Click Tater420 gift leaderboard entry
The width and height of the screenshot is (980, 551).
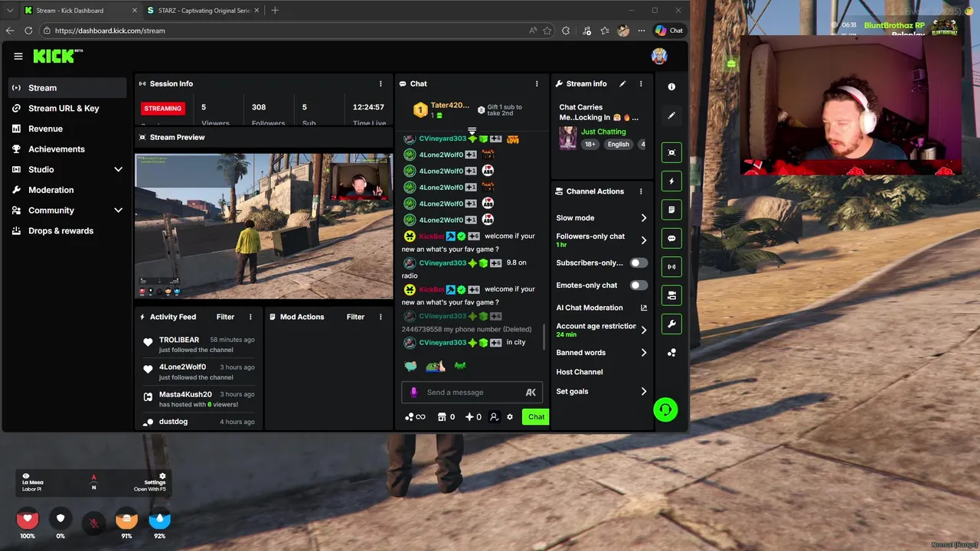[x=442, y=109]
